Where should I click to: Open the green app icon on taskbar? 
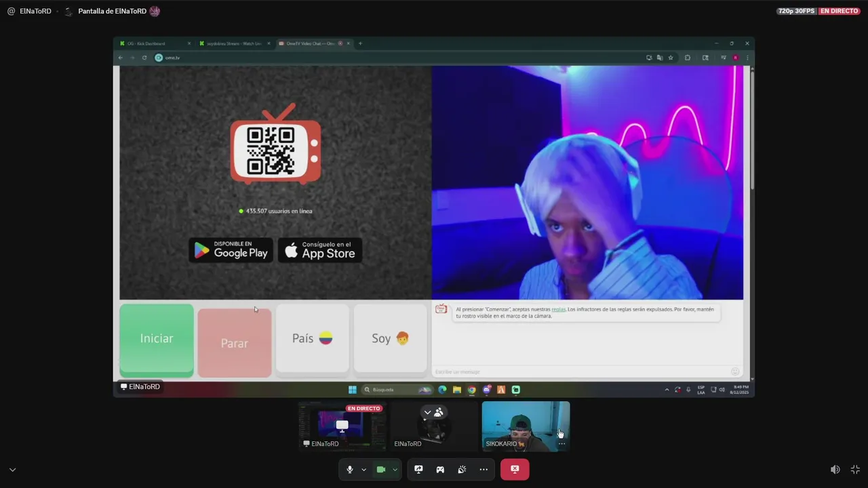[516, 390]
